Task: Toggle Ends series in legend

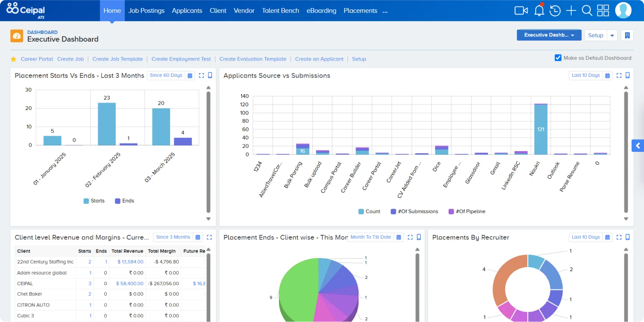Action: point(125,201)
